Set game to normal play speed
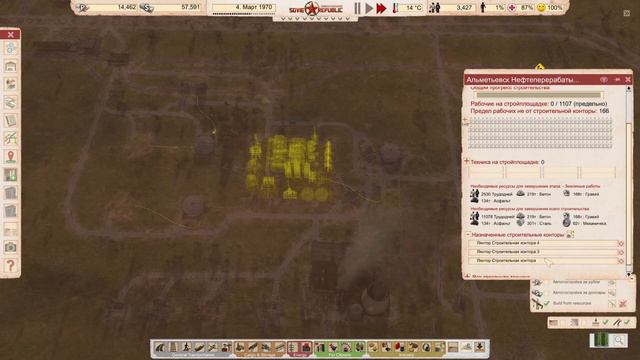640x360 pixels. coord(369,8)
